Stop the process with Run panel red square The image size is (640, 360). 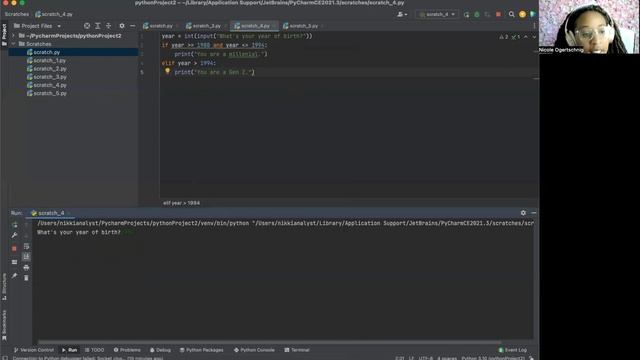tap(14, 248)
